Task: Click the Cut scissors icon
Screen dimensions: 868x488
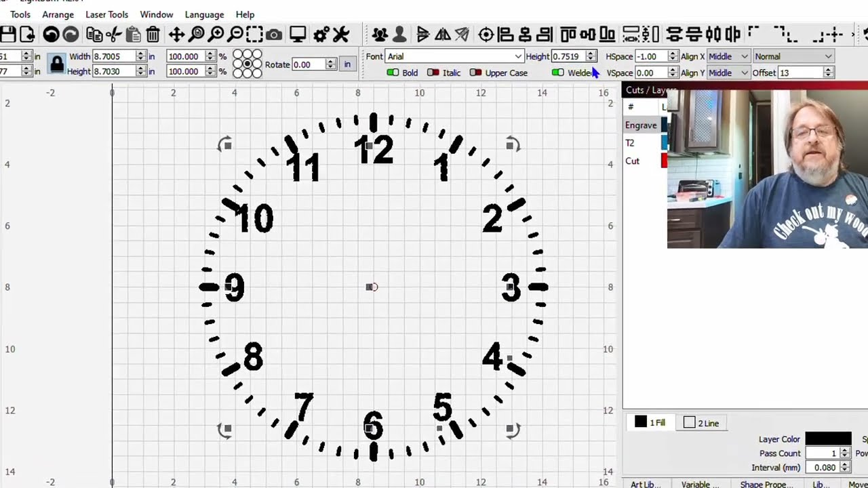Action: pyautogui.click(x=114, y=34)
